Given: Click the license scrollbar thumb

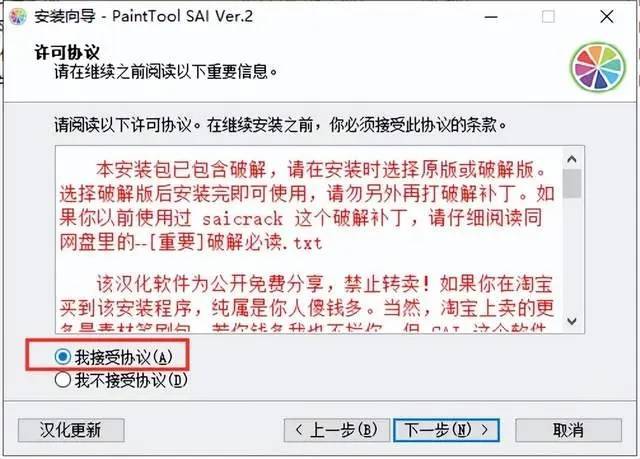Looking at the screenshot, I should point(572,184).
